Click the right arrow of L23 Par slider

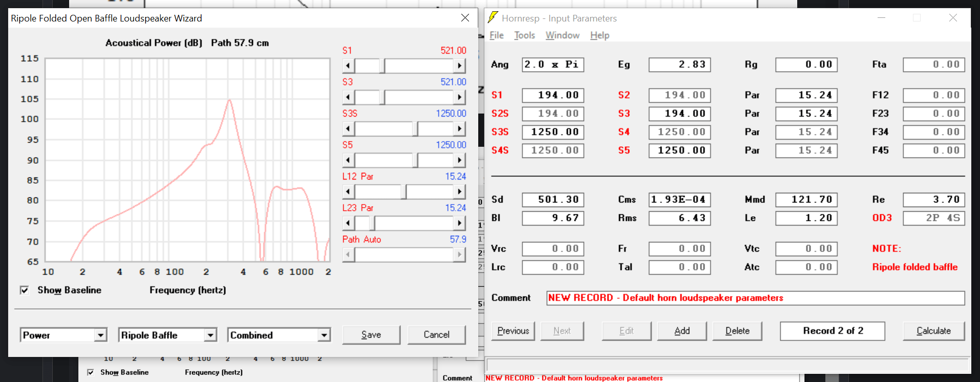tap(459, 223)
